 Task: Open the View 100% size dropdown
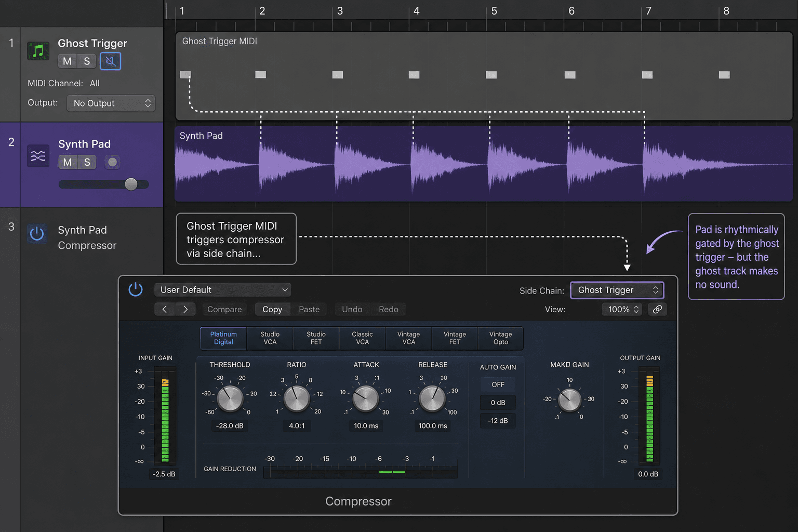tap(622, 309)
